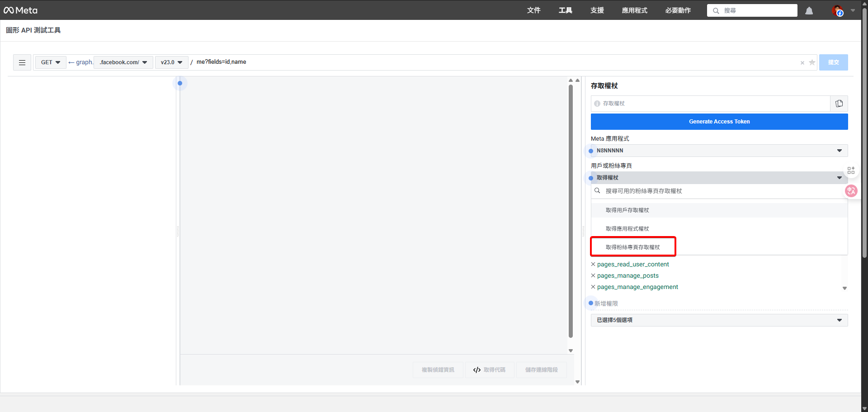Click the search magnifier in the top bar
868x412 pixels.
715,10
